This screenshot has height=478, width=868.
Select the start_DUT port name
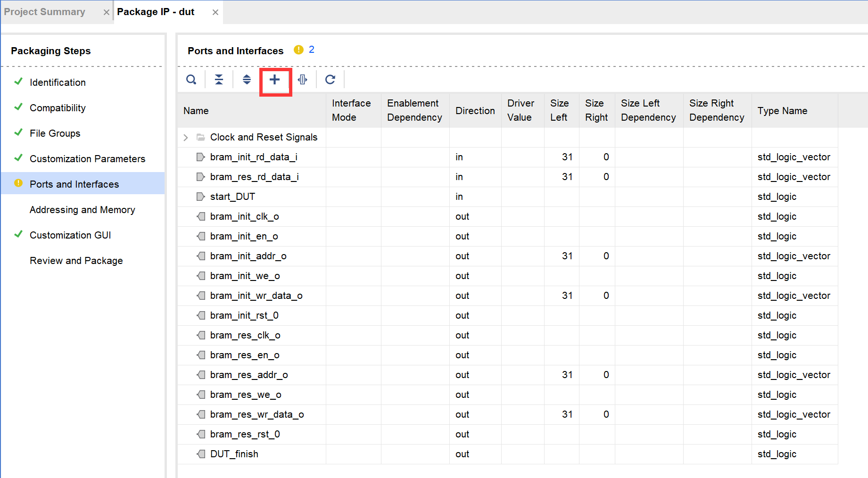(232, 197)
